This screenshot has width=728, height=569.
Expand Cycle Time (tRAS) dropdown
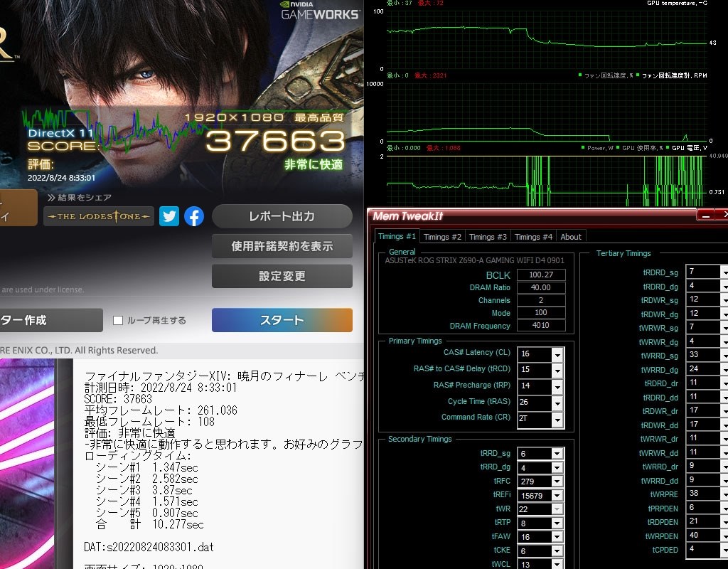tap(557, 404)
